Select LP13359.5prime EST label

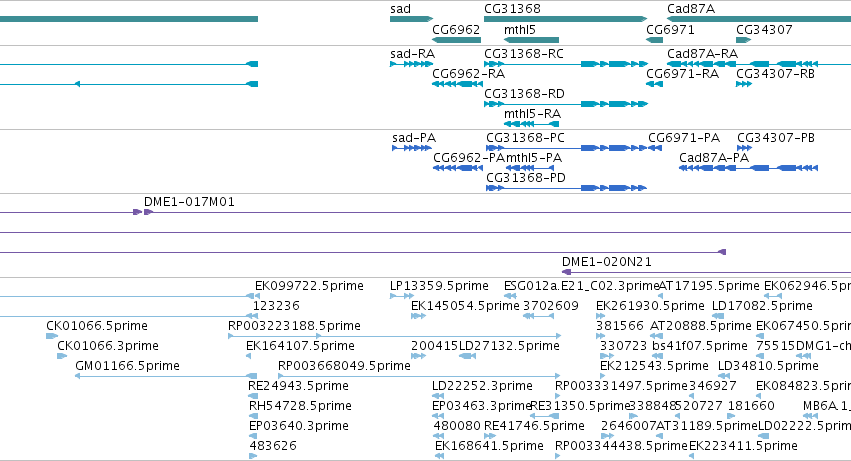tap(439, 286)
